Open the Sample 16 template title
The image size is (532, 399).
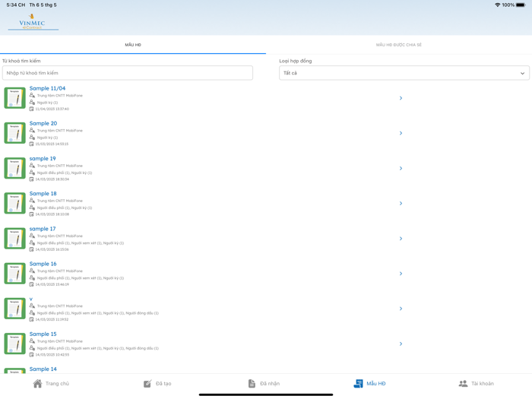point(43,264)
